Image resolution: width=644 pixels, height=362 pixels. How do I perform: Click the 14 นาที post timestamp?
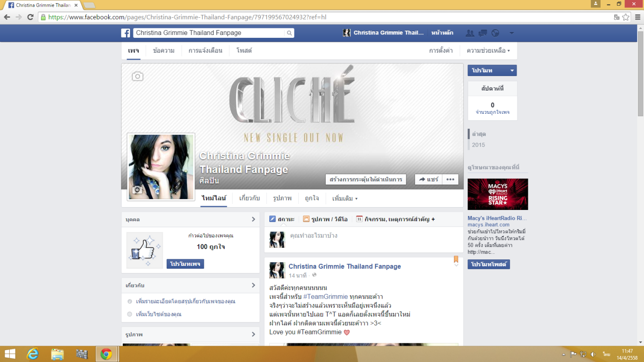coord(298,276)
